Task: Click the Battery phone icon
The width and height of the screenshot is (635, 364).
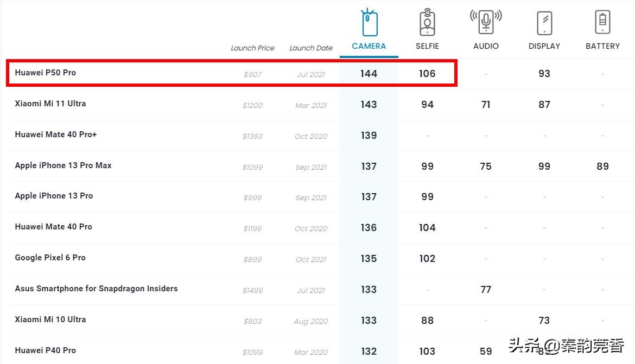Action: [x=602, y=22]
